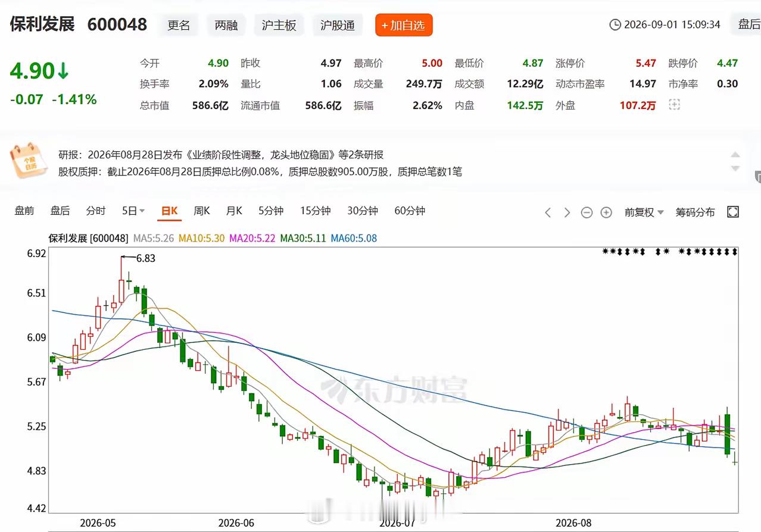The width and height of the screenshot is (761, 532).
Task: Click the MA5:5.26 indicator label
Action: pos(154,238)
